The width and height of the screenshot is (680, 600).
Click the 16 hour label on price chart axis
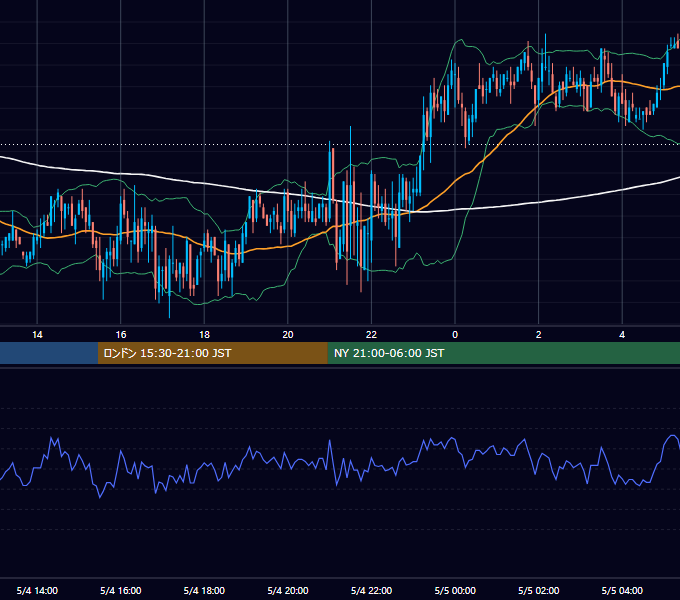[121, 335]
